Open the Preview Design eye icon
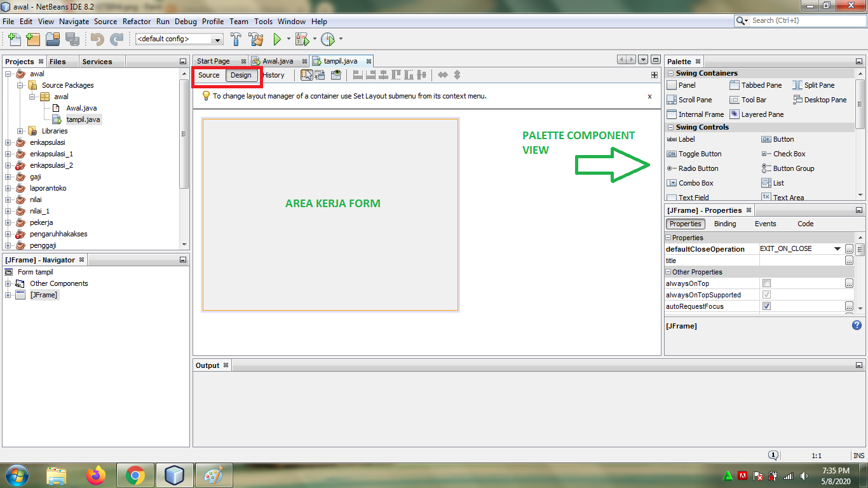 click(x=336, y=74)
